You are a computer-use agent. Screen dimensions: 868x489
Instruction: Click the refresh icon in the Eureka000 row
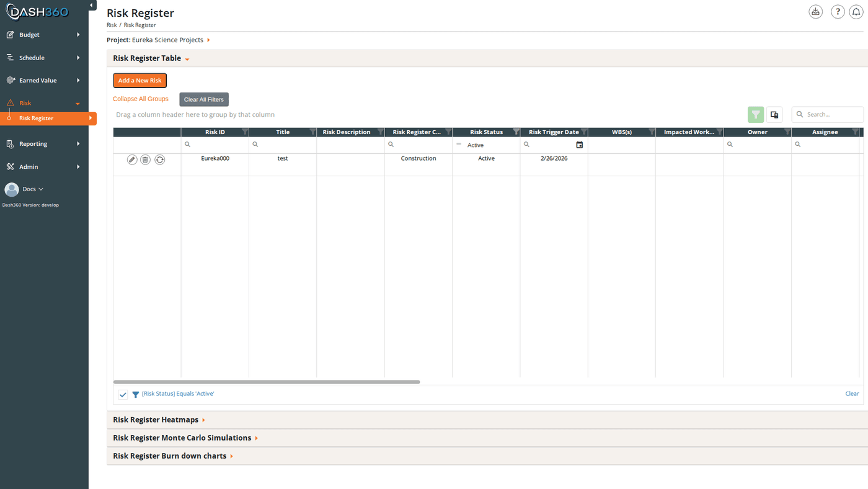(x=159, y=159)
